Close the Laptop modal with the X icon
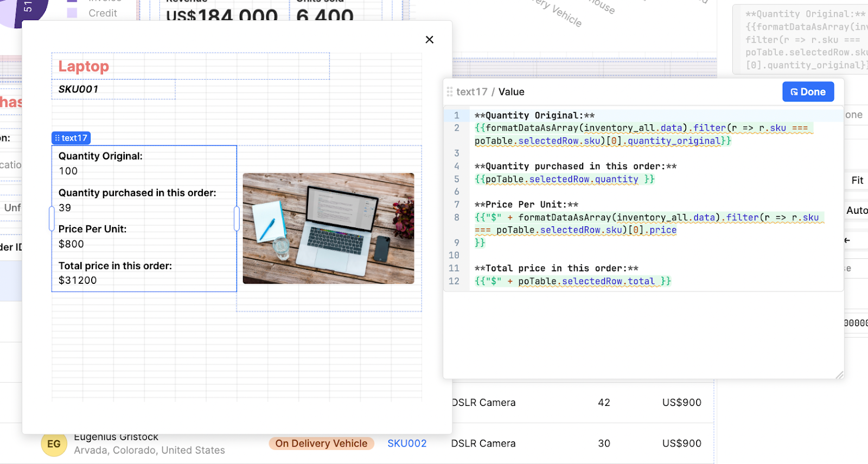Screen dimensions: 868x464 (x=429, y=40)
